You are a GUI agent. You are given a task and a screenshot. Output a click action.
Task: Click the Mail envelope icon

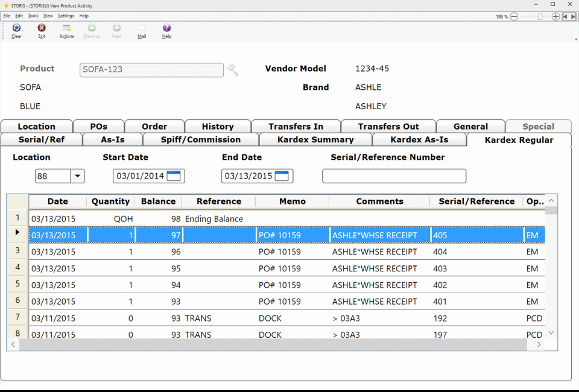coord(142,28)
